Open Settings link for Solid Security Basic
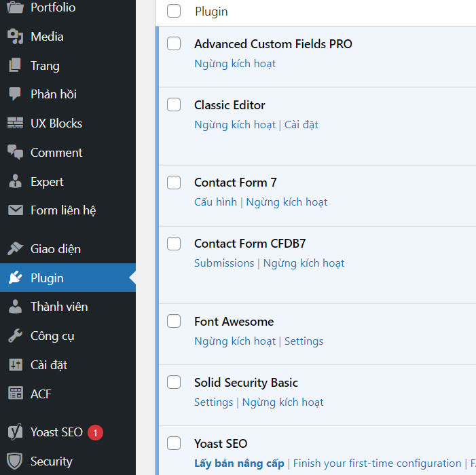This screenshot has height=475, width=476. [x=213, y=402]
